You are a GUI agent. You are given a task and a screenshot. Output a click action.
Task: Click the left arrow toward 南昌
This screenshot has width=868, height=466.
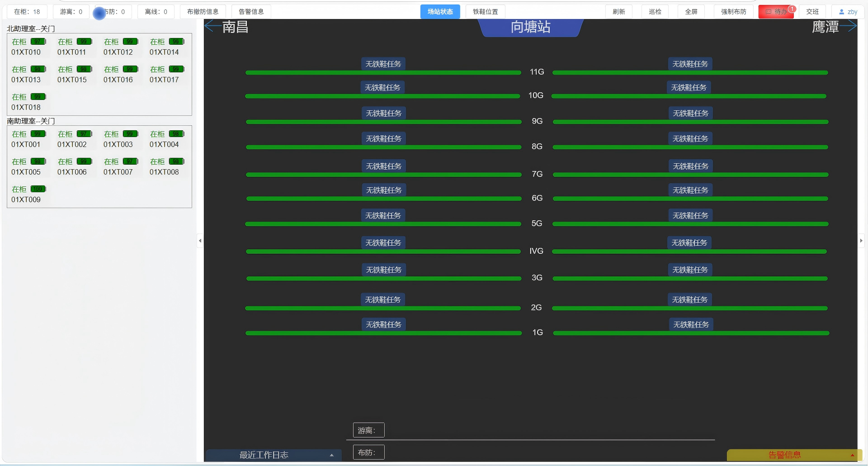pyautogui.click(x=212, y=26)
